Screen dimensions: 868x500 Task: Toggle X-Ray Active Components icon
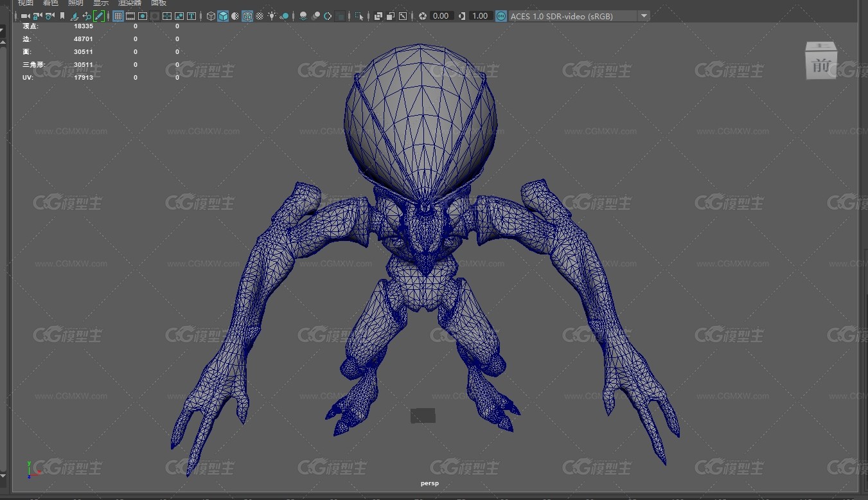pyautogui.click(x=391, y=16)
